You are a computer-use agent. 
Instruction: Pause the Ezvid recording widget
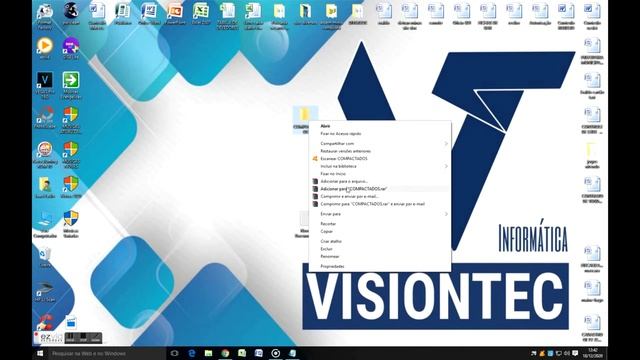tap(70, 338)
